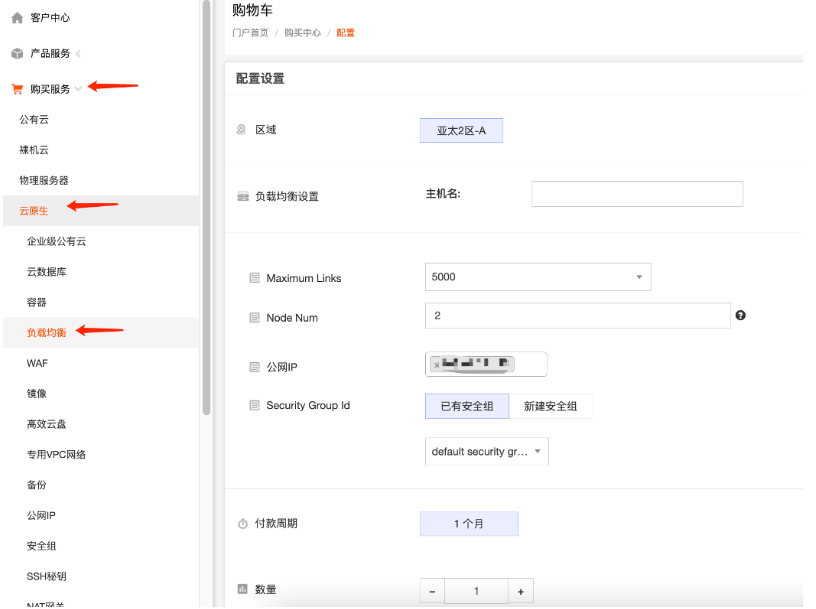This screenshot has width=816, height=609.
Task: Open the 门户首页 breadcrumb link
Action: click(250, 32)
